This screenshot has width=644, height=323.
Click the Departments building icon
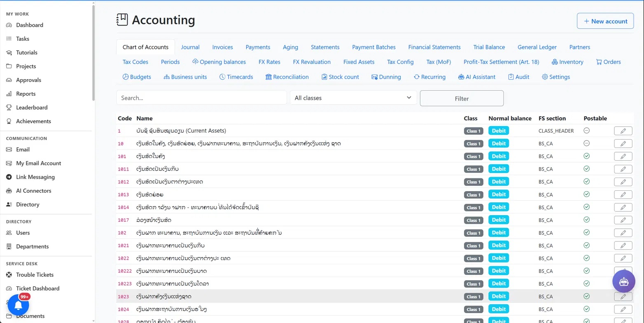click(9, 247)
